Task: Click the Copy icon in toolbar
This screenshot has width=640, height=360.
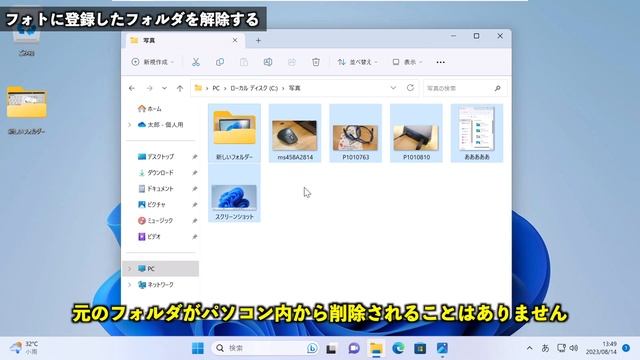Action: pyautogui.click(x=220, y=62)
